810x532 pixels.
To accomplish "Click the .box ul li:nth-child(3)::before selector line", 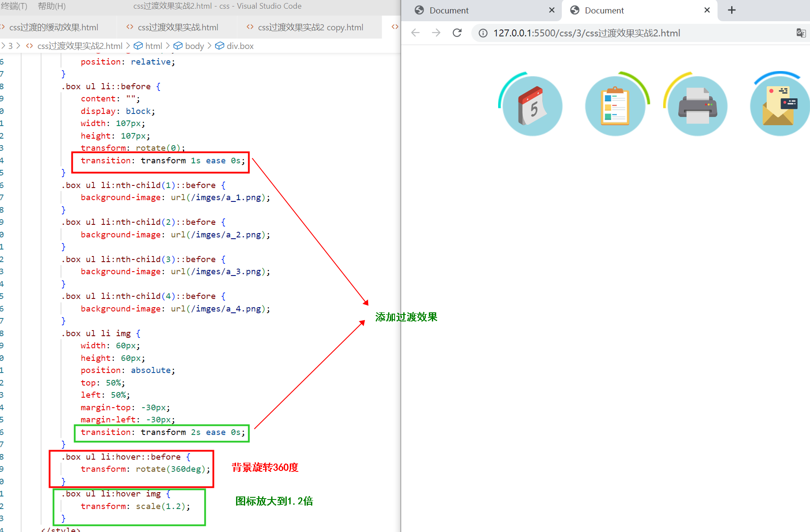I will (x=143, y=260).
